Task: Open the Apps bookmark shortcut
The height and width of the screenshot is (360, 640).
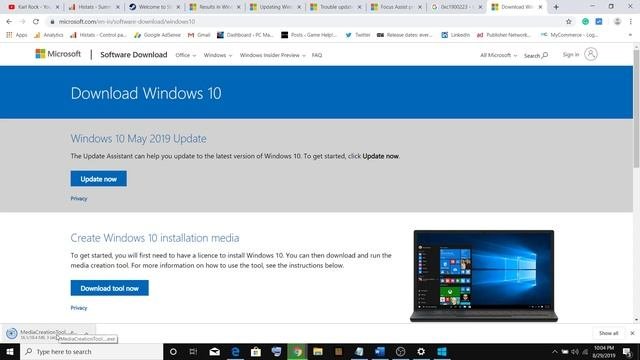Action: pos(17,35)
